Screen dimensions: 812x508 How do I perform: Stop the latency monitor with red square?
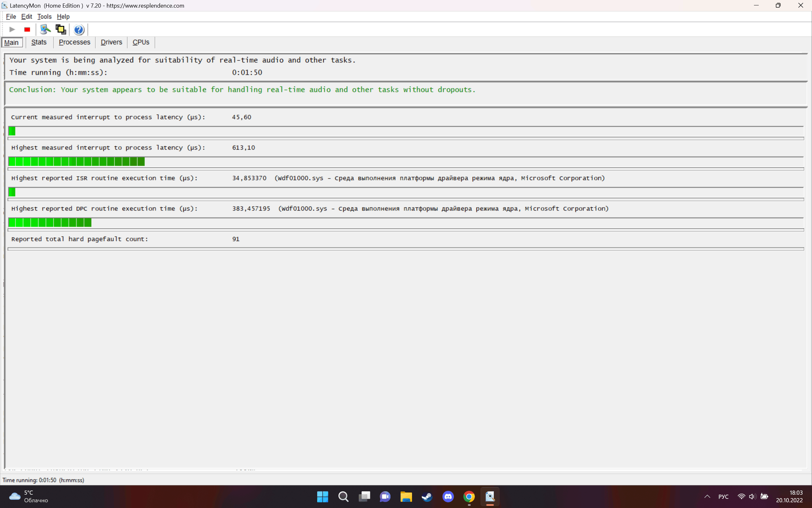pyautogui.click(x=27, y=30)
